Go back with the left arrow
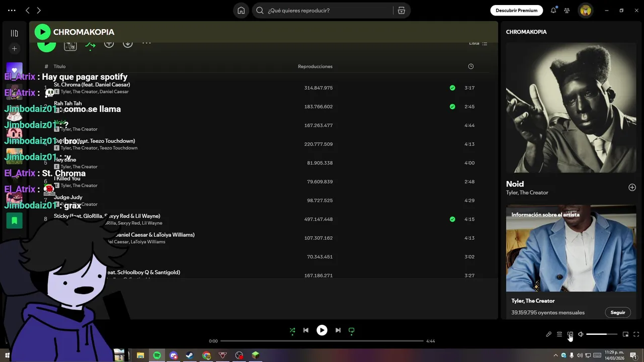Image resolution: width=644 pixels, height=362 pixels. 28,10
